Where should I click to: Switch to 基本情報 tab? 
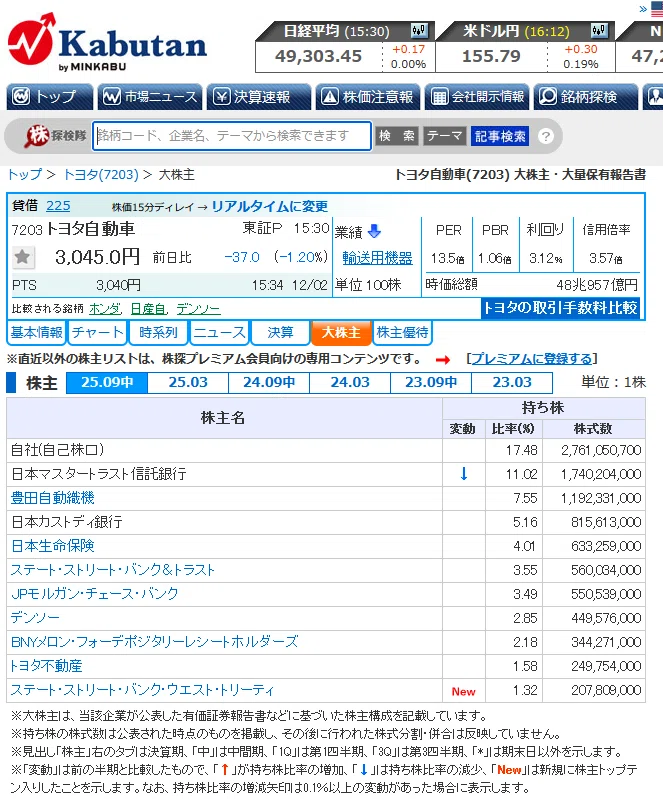click(x=37, y=333)
